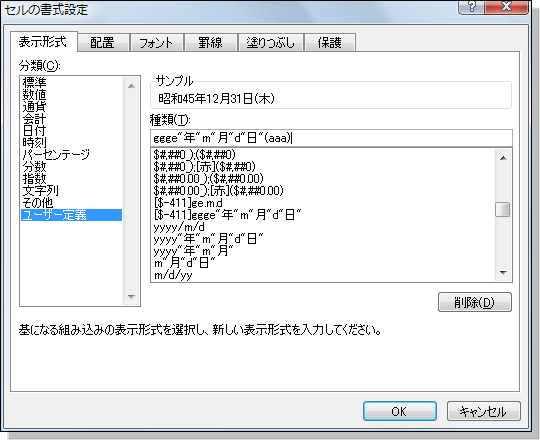Open the 罫線 tab
540x440 pixels.
pyautogui.click(x=210, y=43)
